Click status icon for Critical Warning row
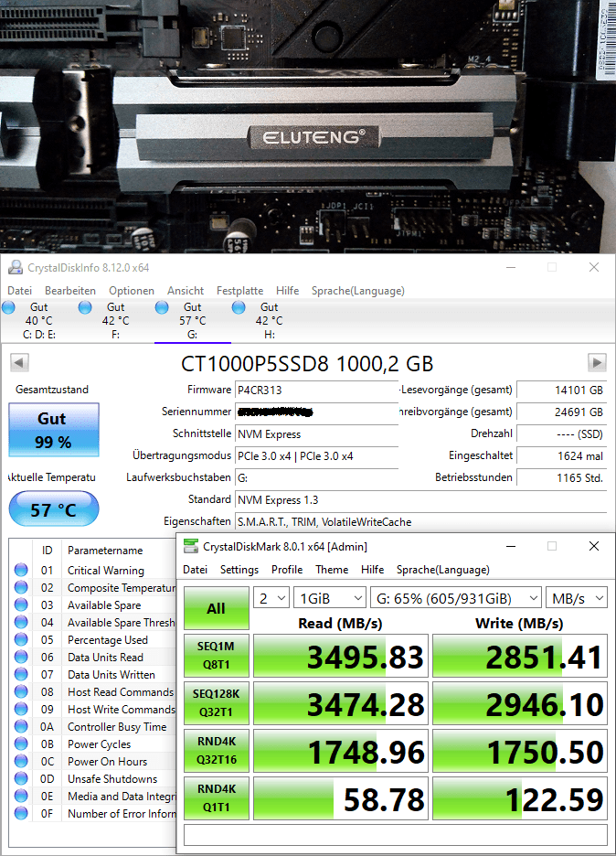616x856 pixels. [x=21, y=570]
